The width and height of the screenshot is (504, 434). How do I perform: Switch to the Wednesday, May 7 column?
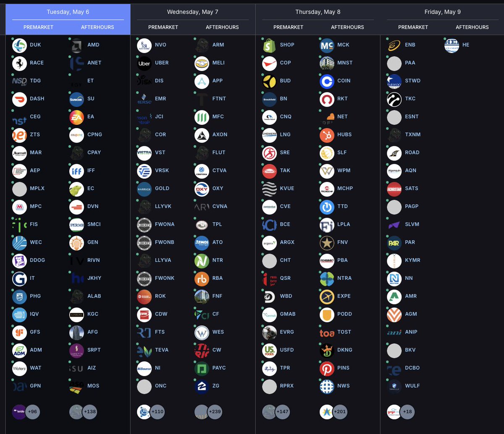pyautogui.click(x=193, y=12)
